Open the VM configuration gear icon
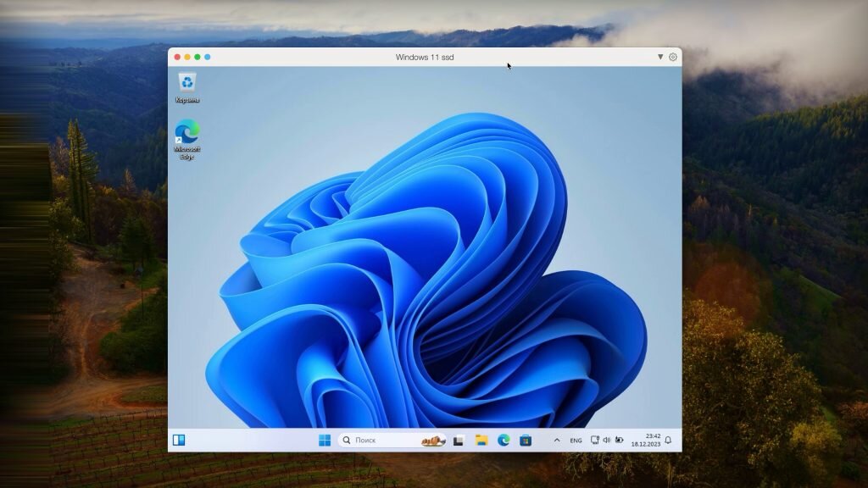 coord(673,57)
